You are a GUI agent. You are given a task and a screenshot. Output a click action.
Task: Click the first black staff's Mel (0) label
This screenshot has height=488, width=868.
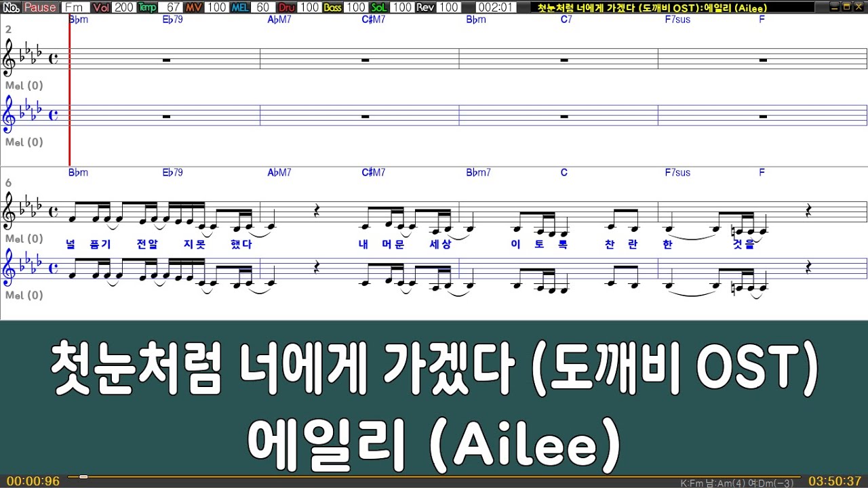[24, 85]
